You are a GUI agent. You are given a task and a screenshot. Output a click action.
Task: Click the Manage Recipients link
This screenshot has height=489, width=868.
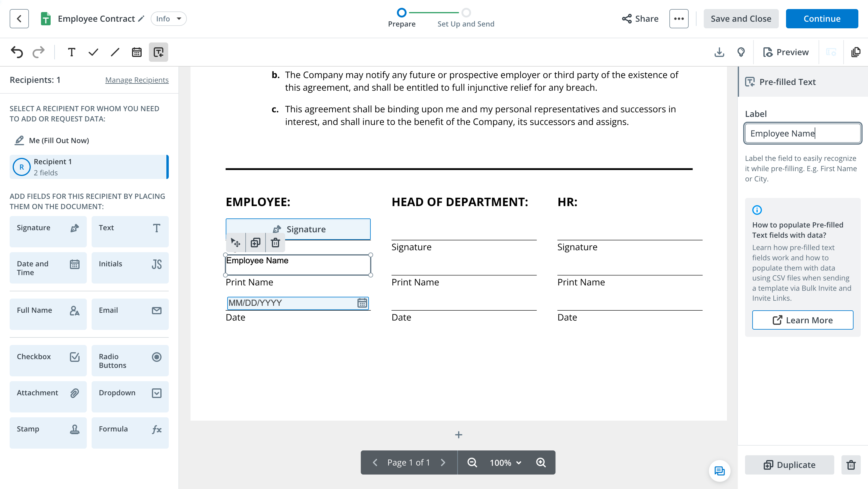pyautogui.click(x=137, y=80)
